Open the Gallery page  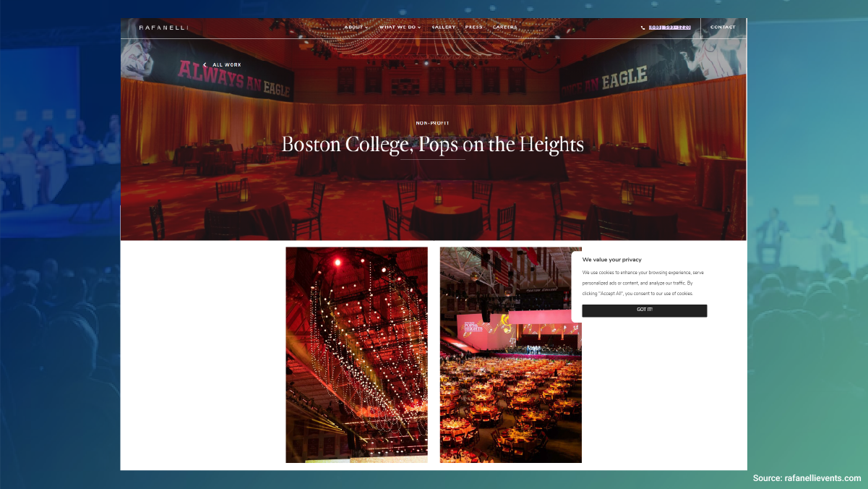click(444, 27)
